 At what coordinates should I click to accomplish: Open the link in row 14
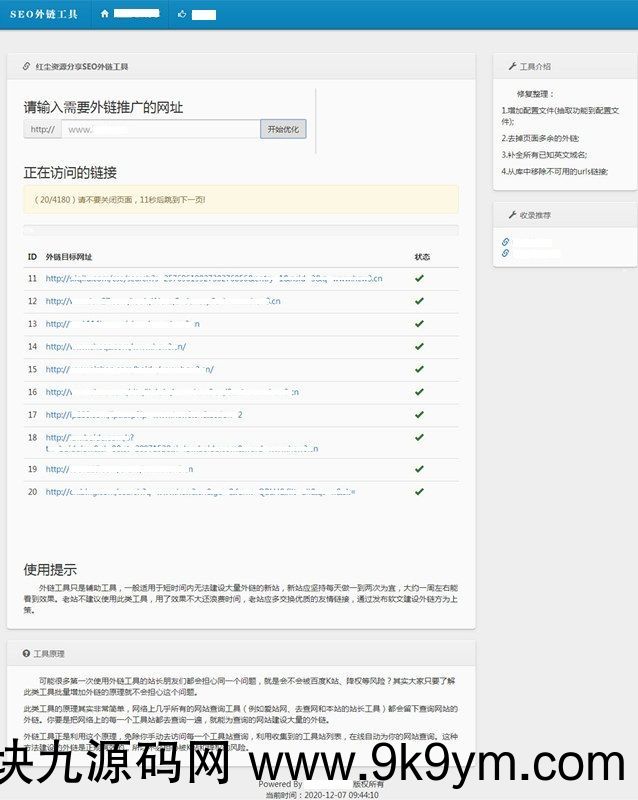(x=116, y=346)
